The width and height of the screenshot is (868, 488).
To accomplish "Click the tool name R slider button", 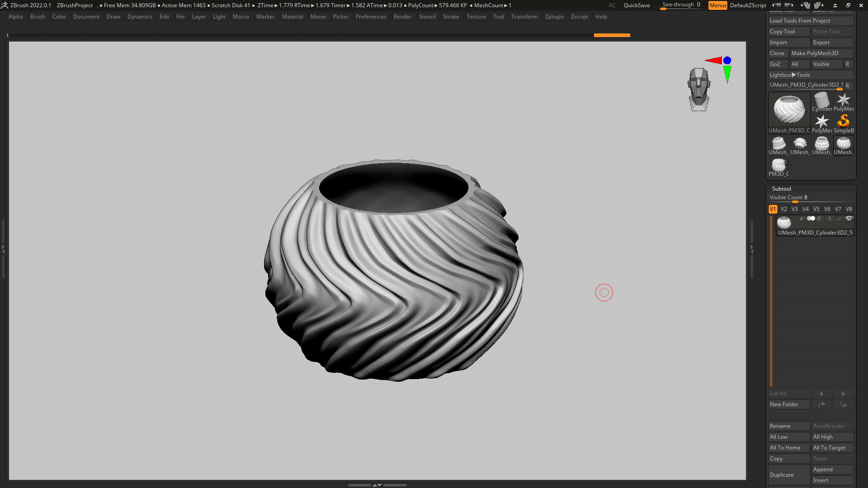I will point(849,85).
